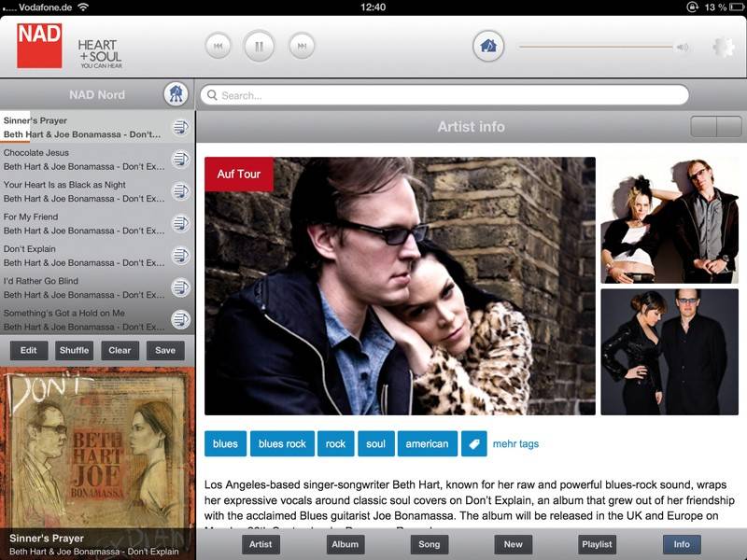Open the settings gear
The width and height of the screenshot is (747, 560).
tap(724, 48)
